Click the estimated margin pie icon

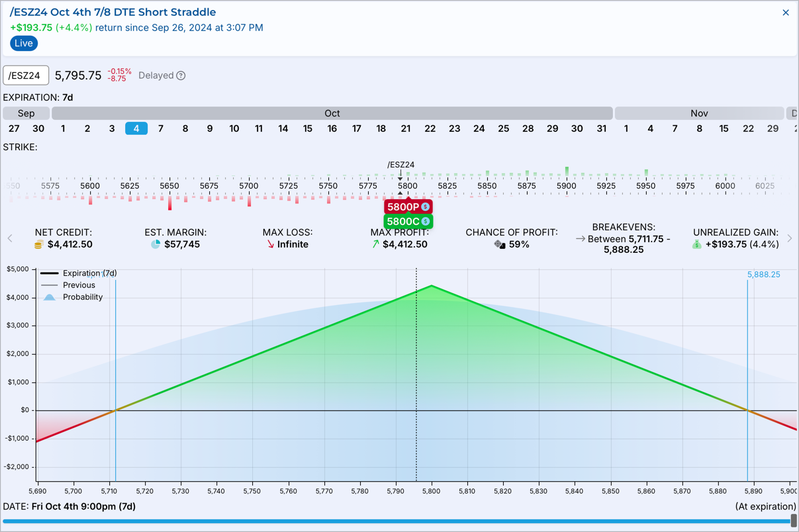click(x=156, y=245)
